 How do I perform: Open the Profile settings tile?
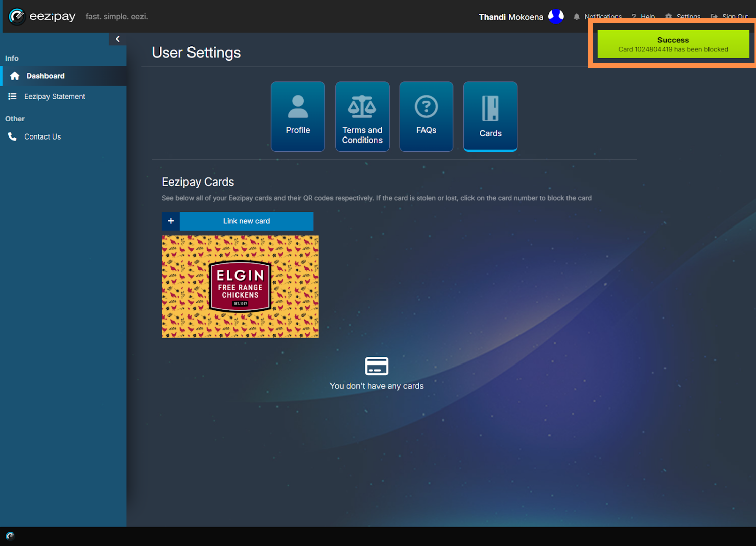(298, 116)
